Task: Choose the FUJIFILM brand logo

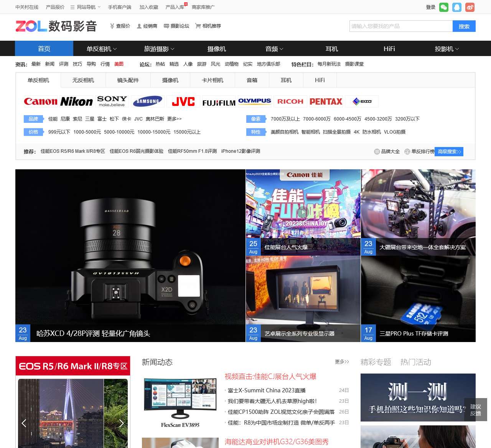Action: (219, 102)
